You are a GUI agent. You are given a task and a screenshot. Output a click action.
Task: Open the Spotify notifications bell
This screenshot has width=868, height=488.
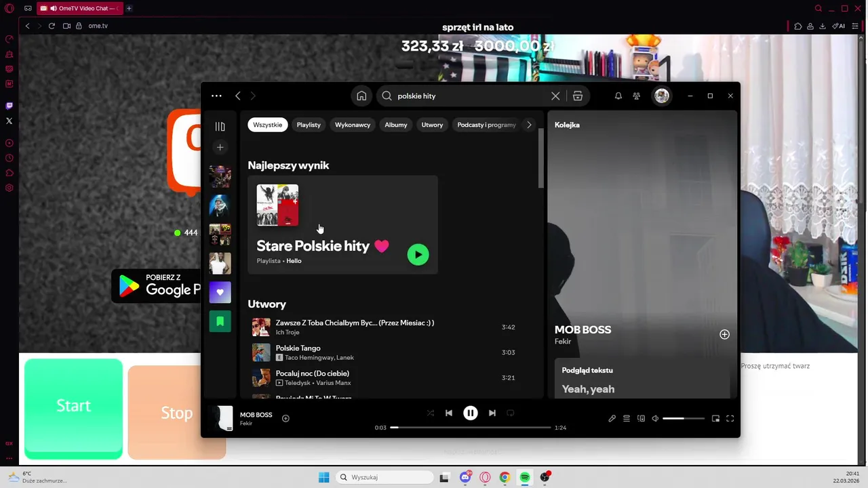(x=618, y=96)
